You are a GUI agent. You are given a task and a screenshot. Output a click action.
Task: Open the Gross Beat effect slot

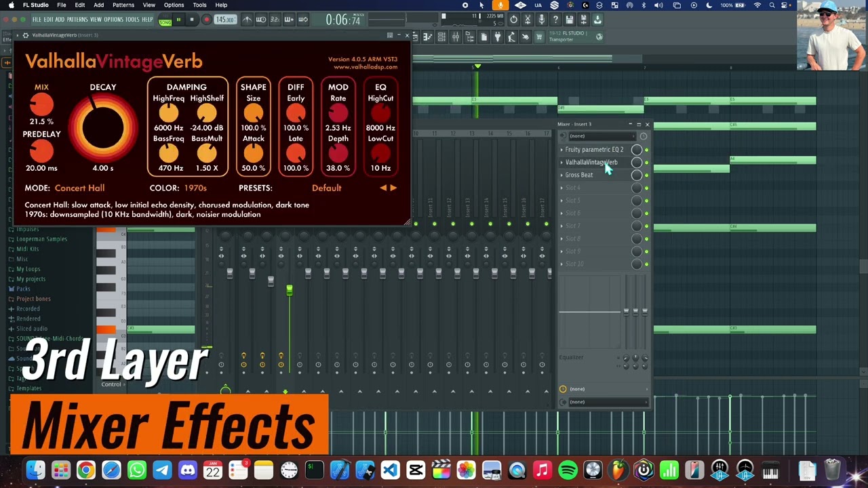click(x=578, y=175)
